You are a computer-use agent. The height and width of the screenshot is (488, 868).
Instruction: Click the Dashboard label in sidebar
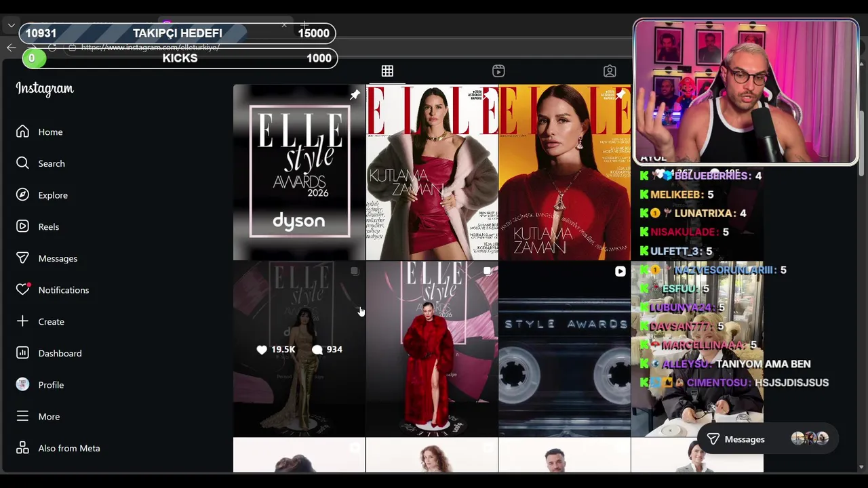(x=60, y=353)
